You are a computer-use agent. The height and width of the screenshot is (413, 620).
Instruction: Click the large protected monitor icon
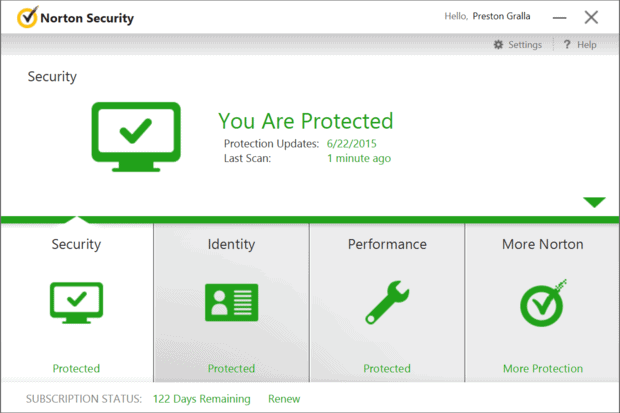[136, 137]
